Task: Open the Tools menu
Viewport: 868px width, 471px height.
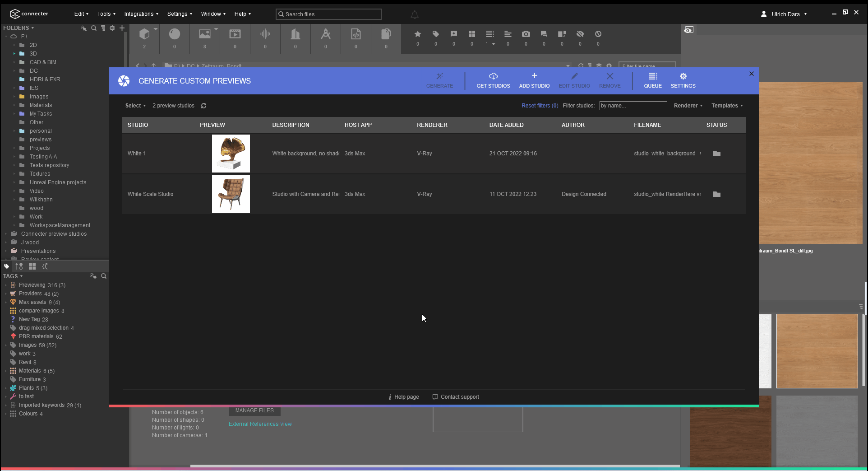Action: 106,14
